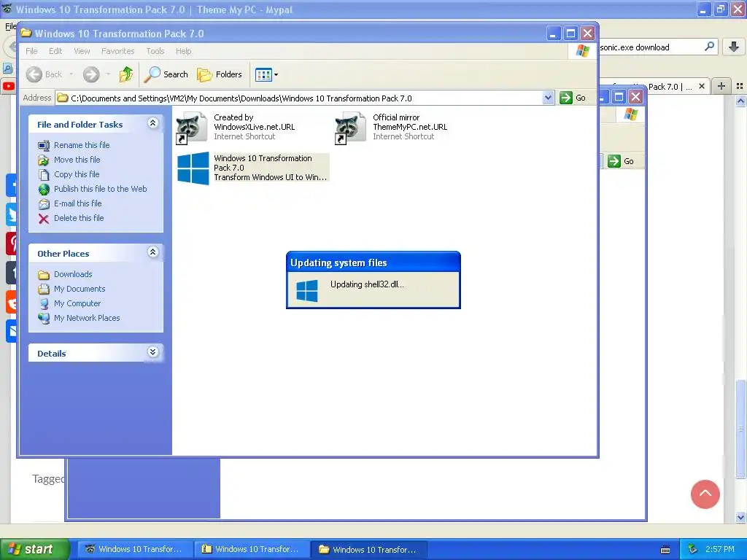
Task: Open the Tools menu
Action: click(x=155, y=51)
